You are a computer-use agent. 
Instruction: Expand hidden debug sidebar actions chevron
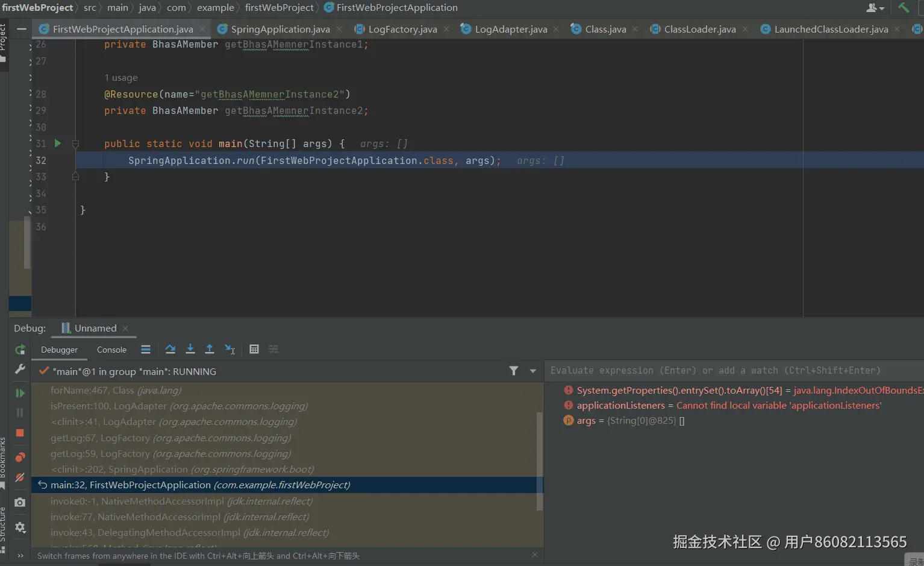20,555
